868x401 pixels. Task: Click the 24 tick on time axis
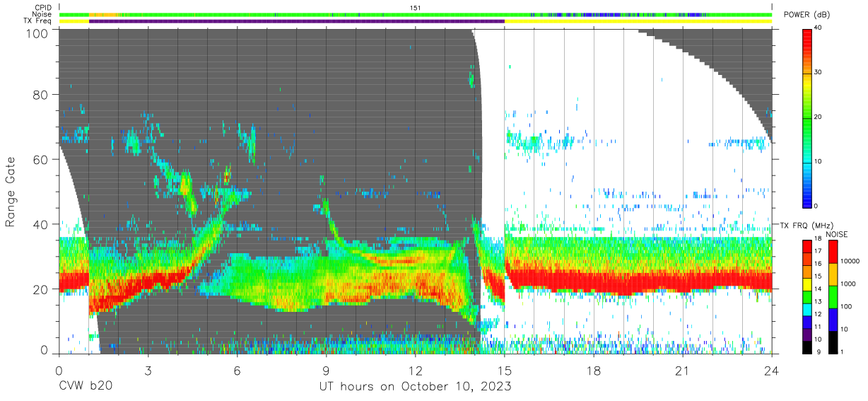point(772,371)
